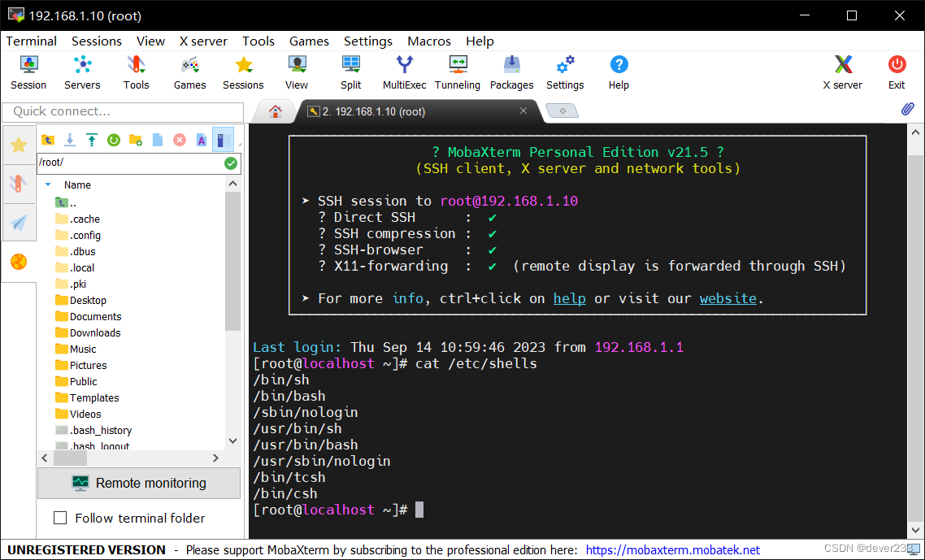Screen dimensions: 925x560
Task: Create new folder in SFTP browser
Action: point(136,140)
